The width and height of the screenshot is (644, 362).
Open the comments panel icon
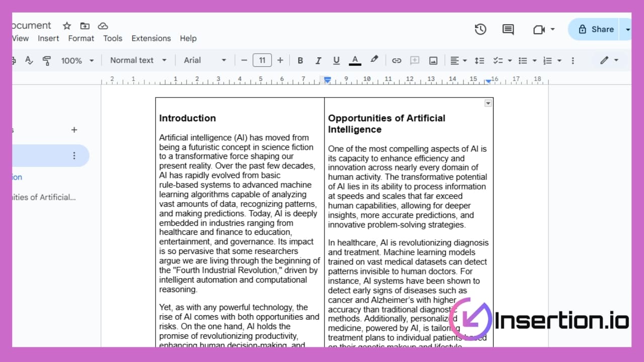pos(508,29)
